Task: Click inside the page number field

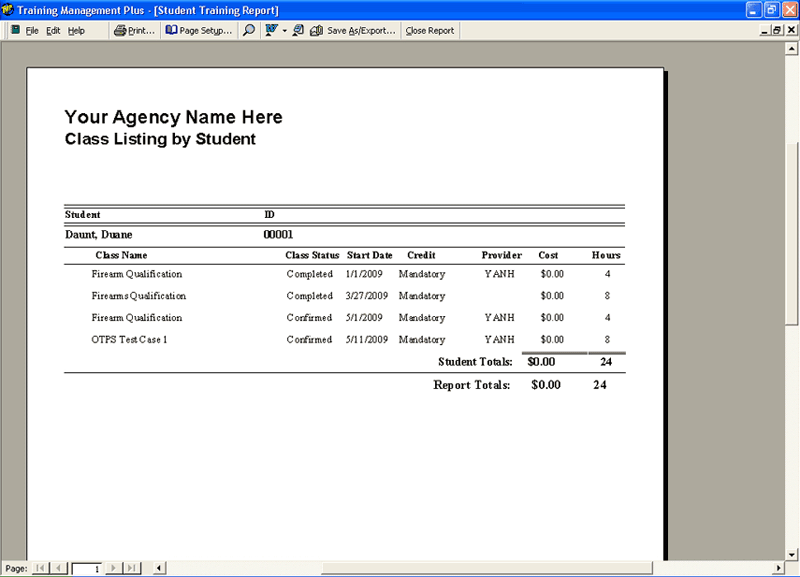Action: [88, 568]
